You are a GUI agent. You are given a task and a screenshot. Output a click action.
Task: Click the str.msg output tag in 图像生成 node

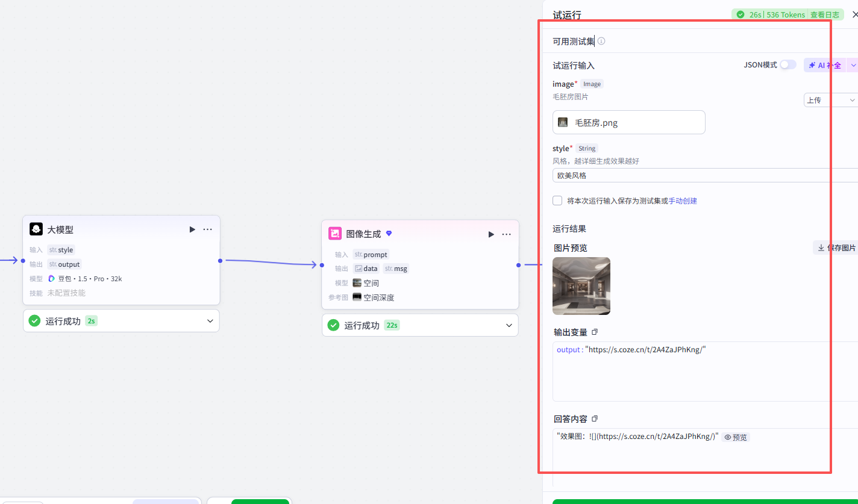click(396, 269)
